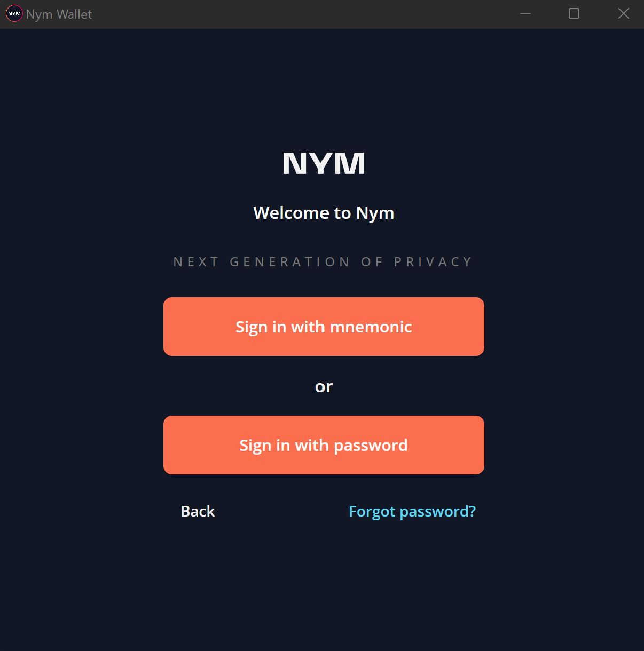Click the NEXT GENERATION OF PRIVACY tagline

pyautogui.click(x=323, y=262)
